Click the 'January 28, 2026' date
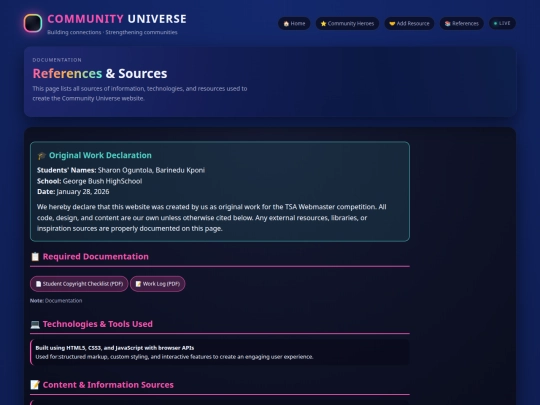This screenshot has width=540, height=405. (83, 192)
